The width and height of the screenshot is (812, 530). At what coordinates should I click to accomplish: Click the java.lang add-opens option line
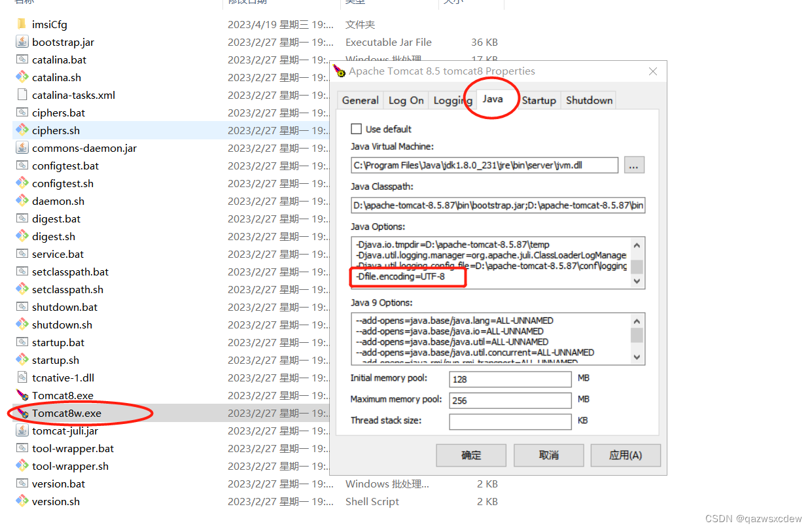point(455,321)
